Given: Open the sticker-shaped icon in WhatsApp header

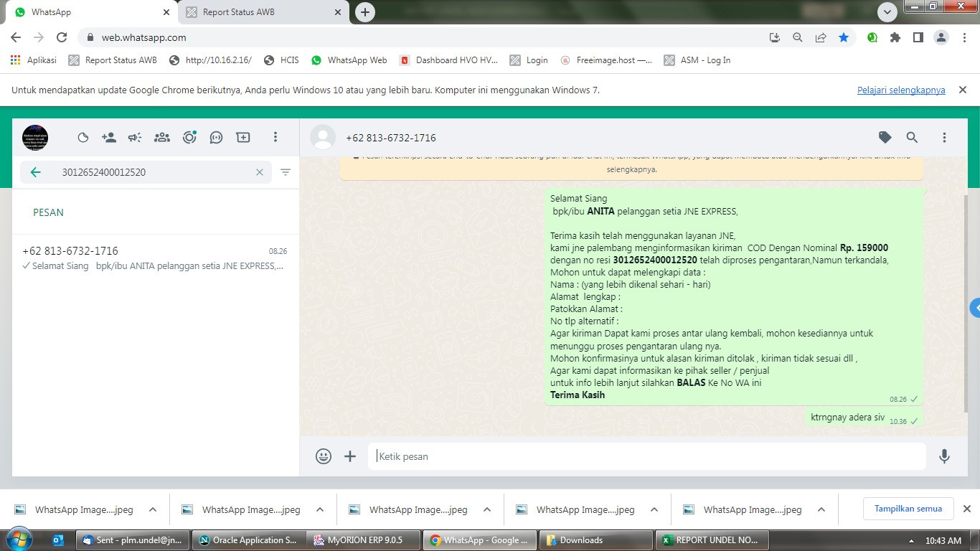Looking at the screenshot, I should [83, 137].
